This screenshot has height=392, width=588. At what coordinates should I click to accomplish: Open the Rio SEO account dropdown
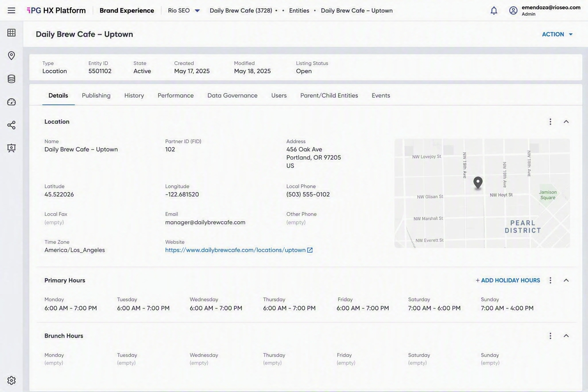pyautogui.click(x=184, y=10)
